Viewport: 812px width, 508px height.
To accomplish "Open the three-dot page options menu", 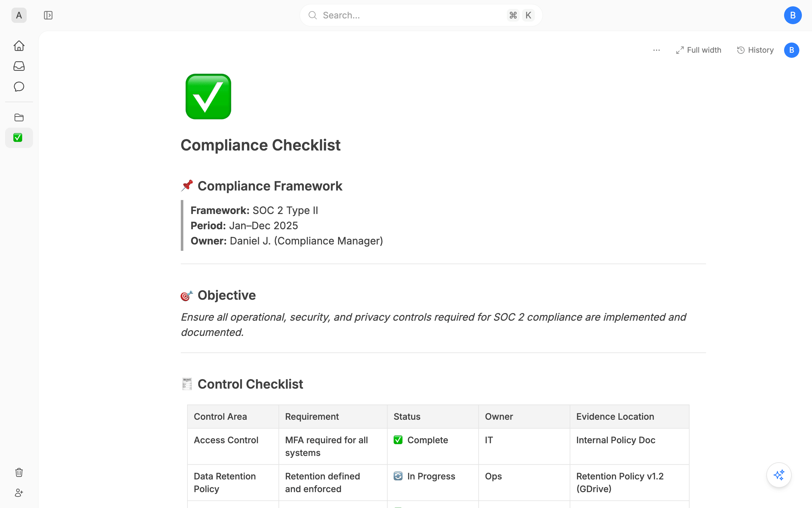I will [x=656, y=50].
